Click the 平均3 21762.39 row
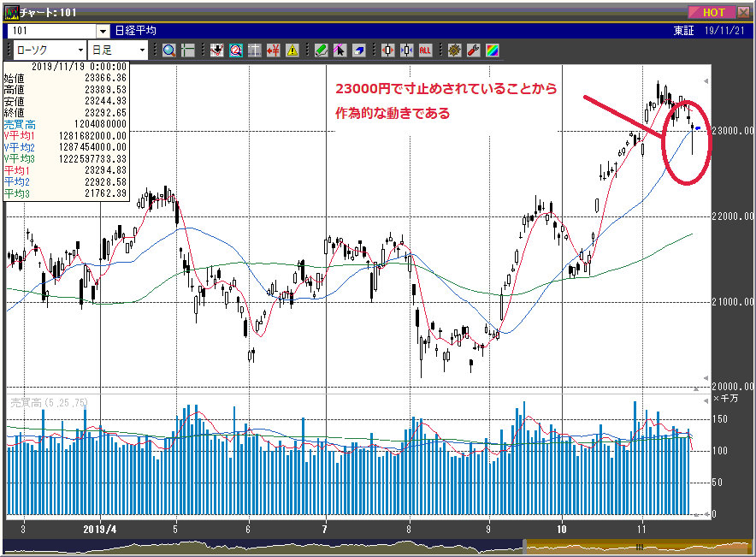 66,194
